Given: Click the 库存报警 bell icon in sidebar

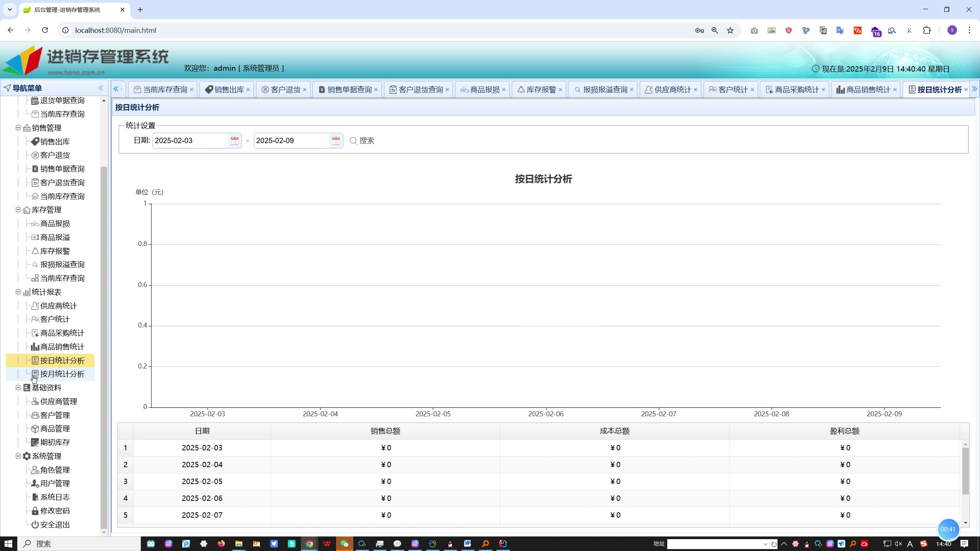Looking at the screenshot, I should (x=35, y=251).
